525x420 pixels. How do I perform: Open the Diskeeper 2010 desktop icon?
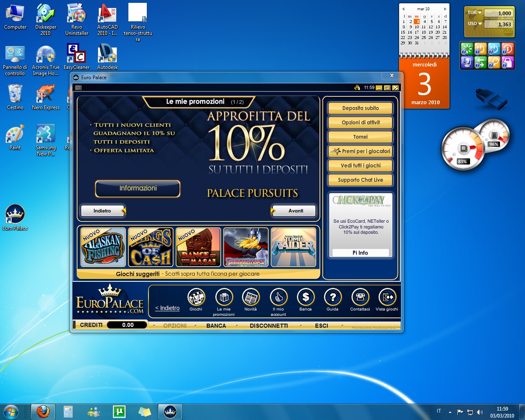(46, 19)
